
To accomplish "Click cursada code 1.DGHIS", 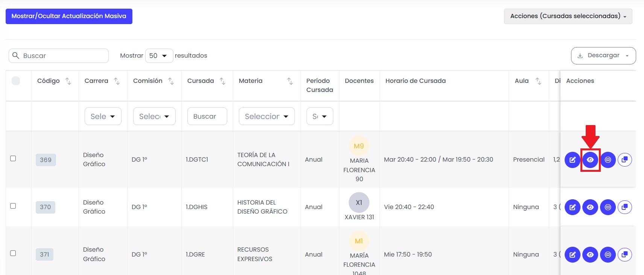I will pos(196,207).
